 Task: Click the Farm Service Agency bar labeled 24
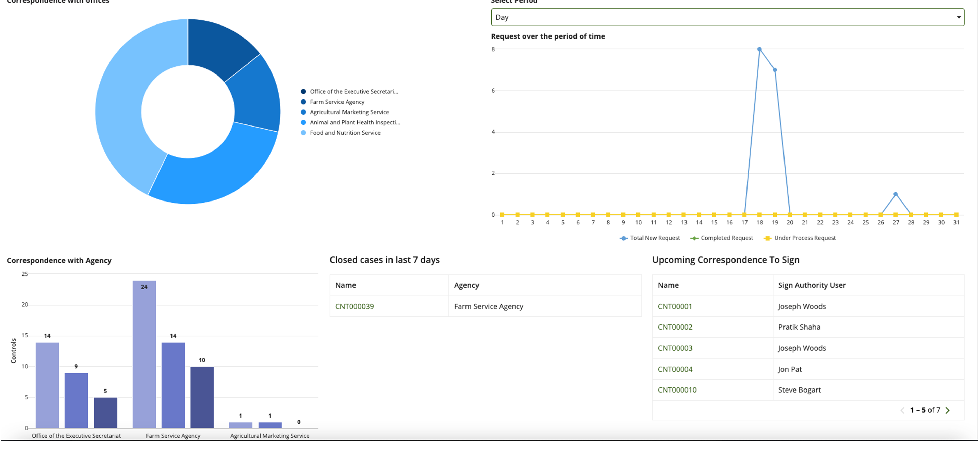pos(144,354)
